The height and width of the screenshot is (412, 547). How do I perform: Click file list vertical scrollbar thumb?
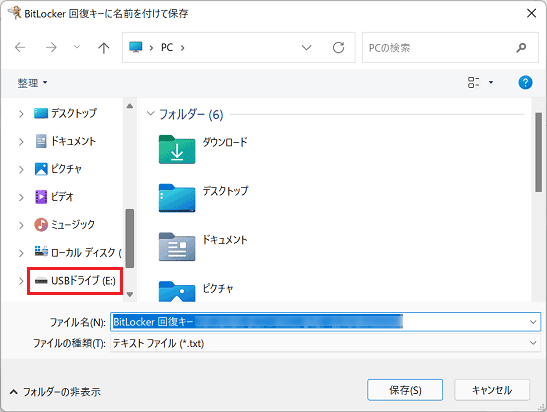(x=539, y=152)
